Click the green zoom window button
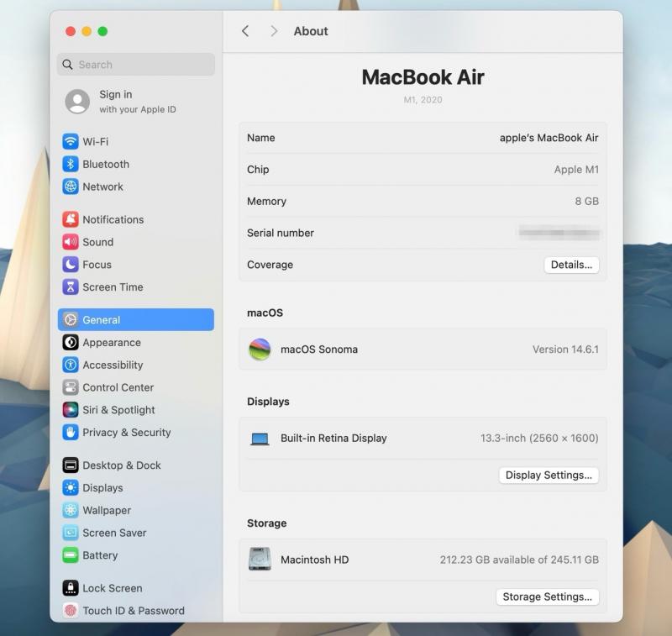The image size is (672, 636). 102,31
